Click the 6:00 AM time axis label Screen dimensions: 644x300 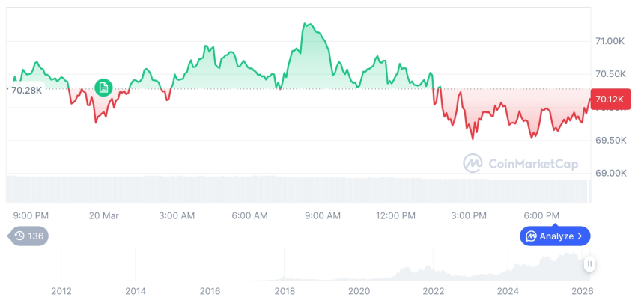tap(249, 215)
